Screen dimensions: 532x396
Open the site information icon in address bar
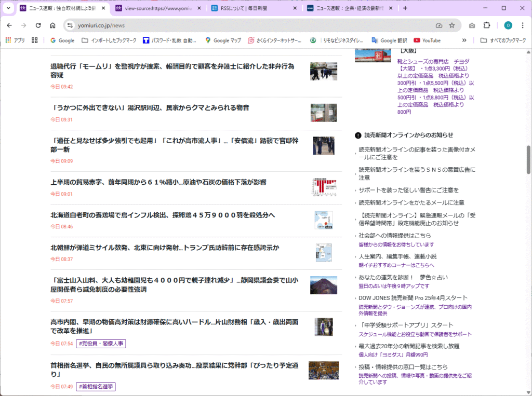[70, 25]
